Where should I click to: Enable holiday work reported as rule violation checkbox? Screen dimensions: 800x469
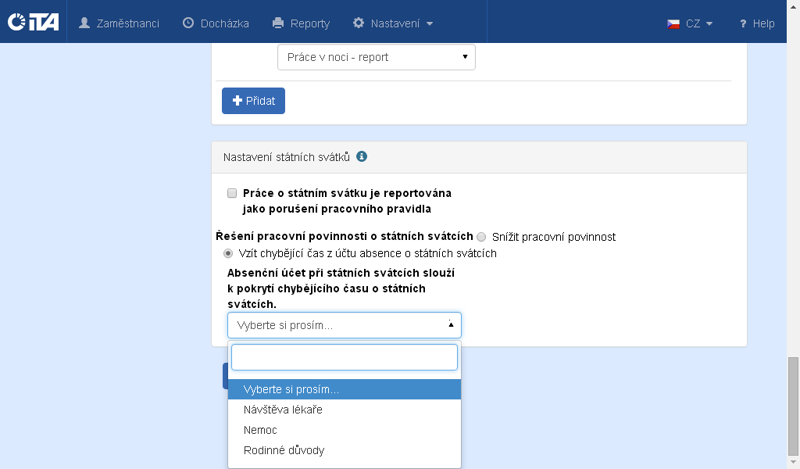[x=232, y=193]
